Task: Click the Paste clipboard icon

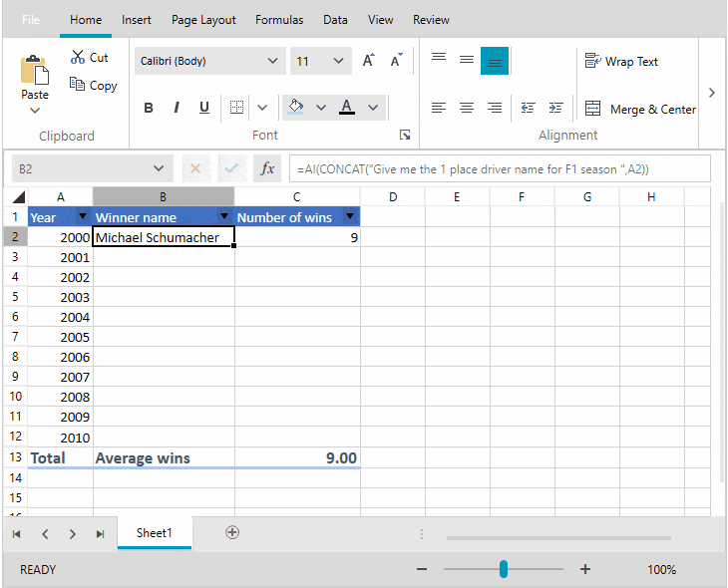Action: [34, 70]
